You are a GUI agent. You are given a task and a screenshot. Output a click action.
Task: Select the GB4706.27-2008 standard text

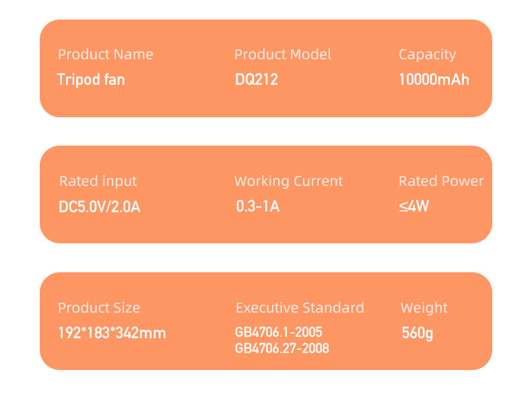pyautogui.click(x=282, y=348)
